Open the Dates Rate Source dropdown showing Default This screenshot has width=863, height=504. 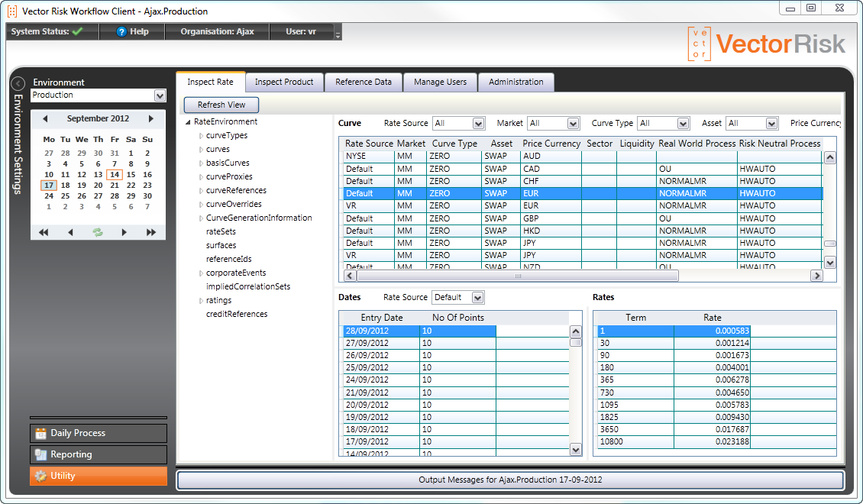(478, 298)
